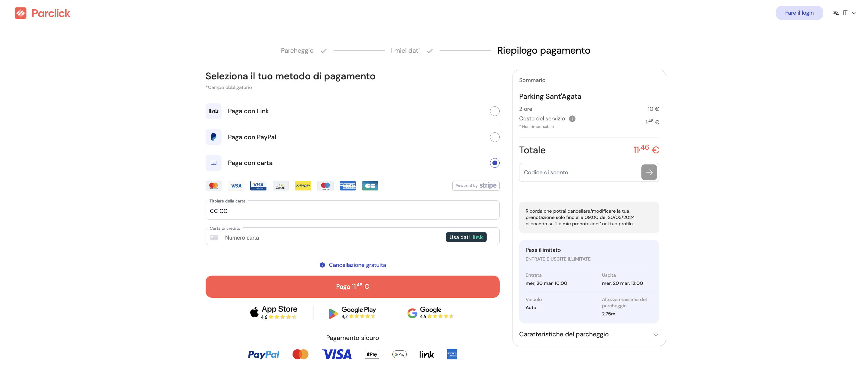The image size is (868, 384).
Task: Select Paga con Link radio button
Action: coord(494,111)
